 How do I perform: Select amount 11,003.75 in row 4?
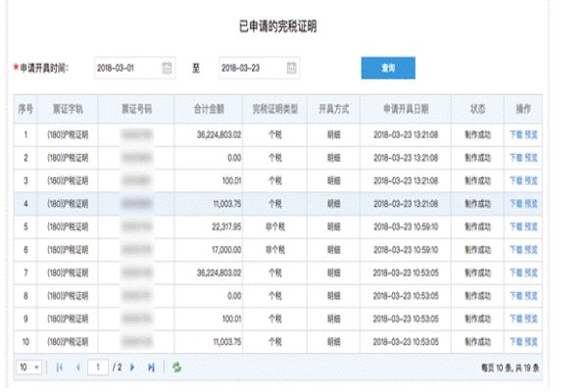tap(227, 204)
